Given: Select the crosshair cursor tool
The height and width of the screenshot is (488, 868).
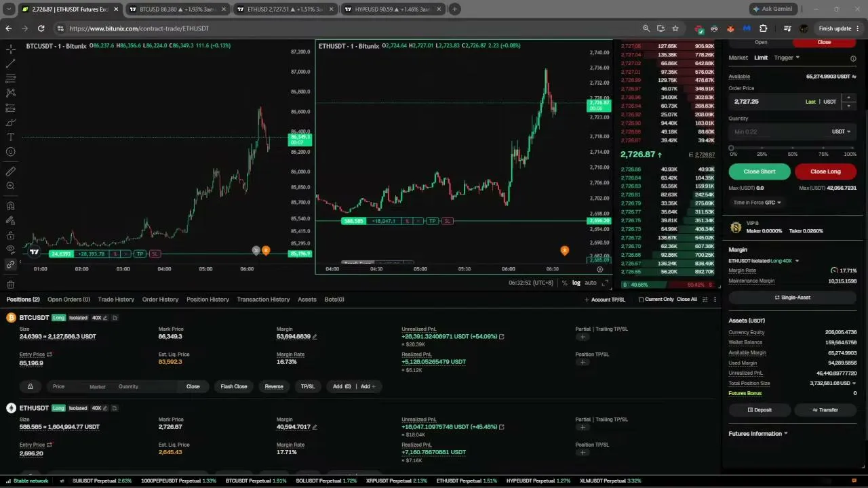Looking at the screenshot, I should tap(11, 49).
